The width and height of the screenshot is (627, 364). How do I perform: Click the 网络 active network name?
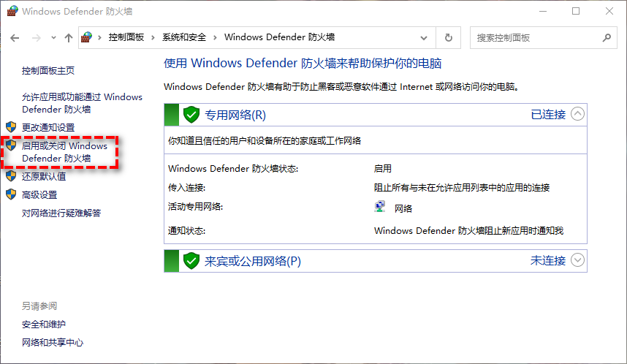[403, 208]
